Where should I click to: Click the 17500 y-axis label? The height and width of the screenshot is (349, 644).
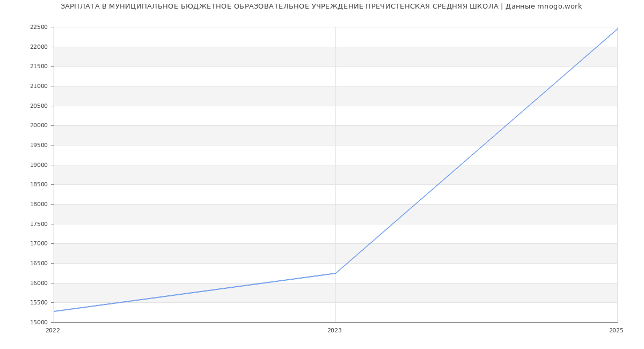(x=39, y=224)
